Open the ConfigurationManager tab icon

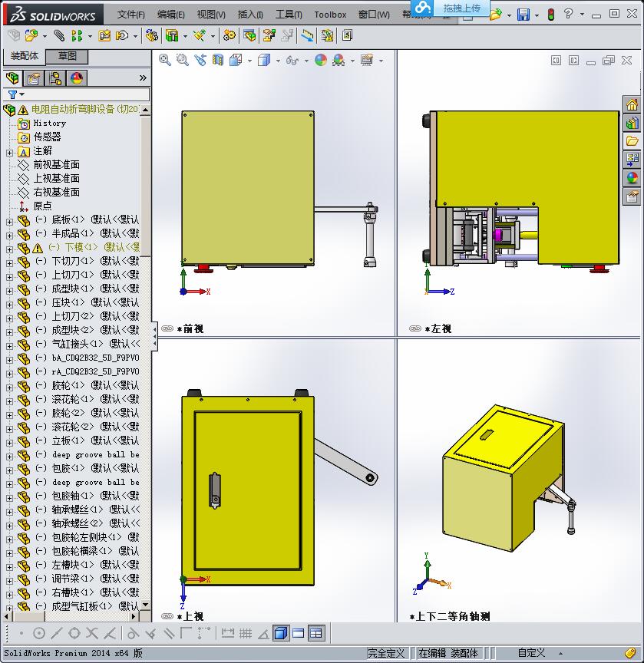(55, 78)
